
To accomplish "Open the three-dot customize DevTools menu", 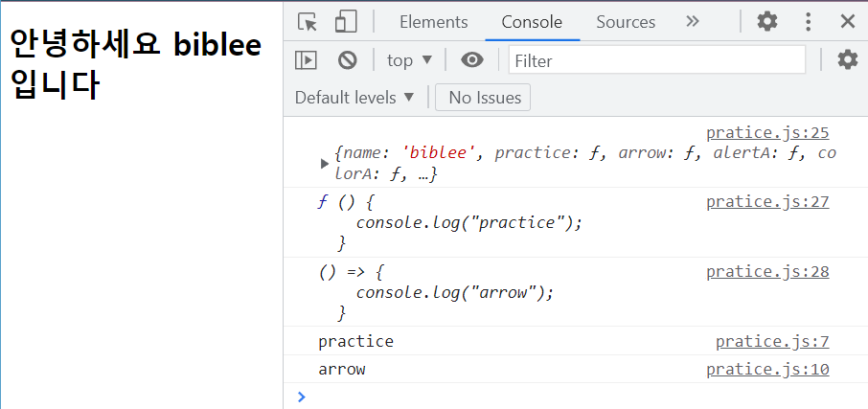I will click(809, 22).
